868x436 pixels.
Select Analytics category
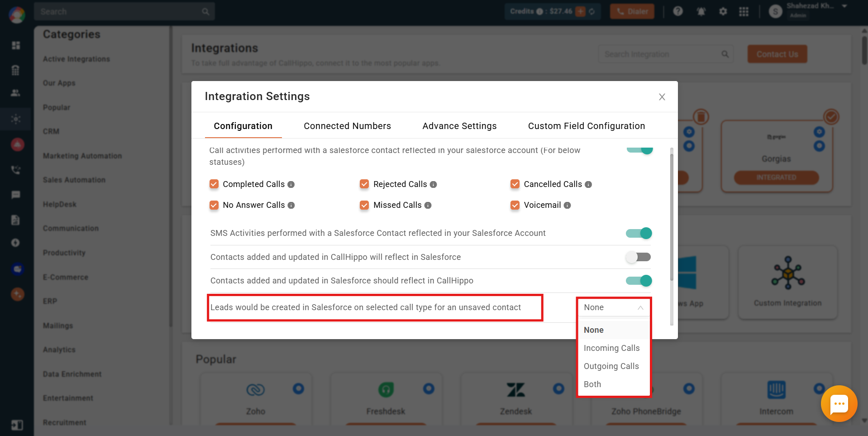(59, 350)
